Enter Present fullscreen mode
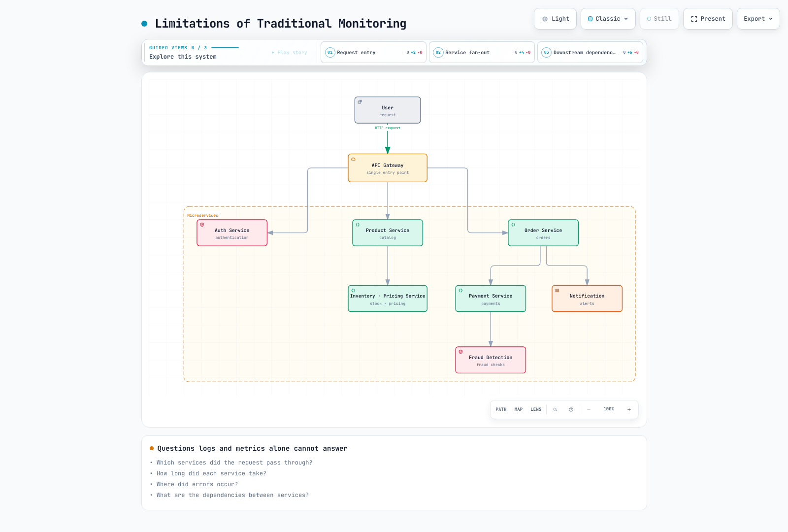Viewport: 788px width, 532px height. coord(708,19)
